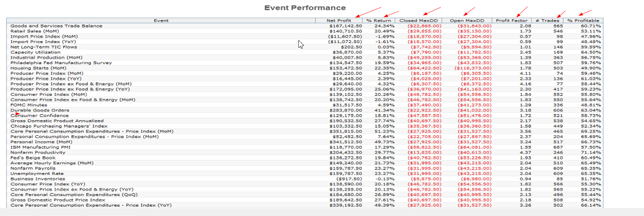Click the Durable Goods Orders row
The image size is (644, 216).
(x=40, y=110)
